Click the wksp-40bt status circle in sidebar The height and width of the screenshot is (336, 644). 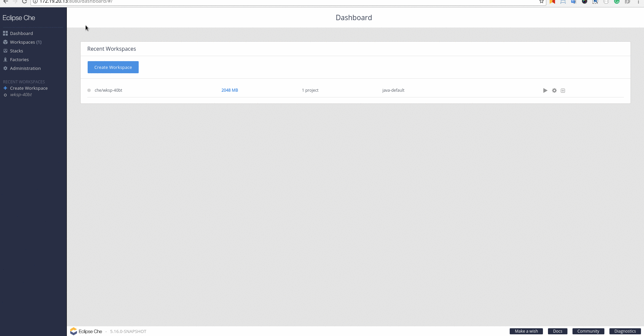5,95
